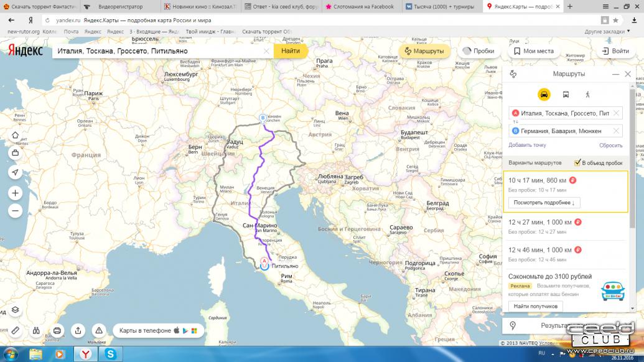Screen dimensions: 644x362
Task: Select public transport bus route mode
Action: (566, 95)
